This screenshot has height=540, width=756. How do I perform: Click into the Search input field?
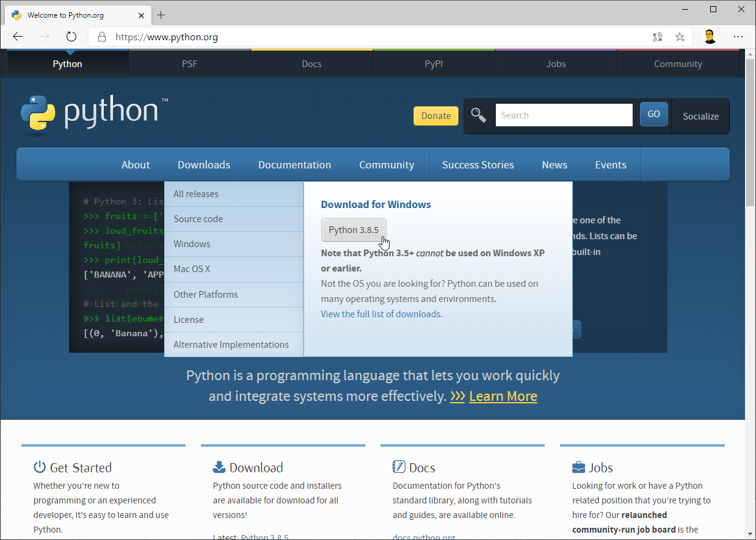(x=564, y=115)
